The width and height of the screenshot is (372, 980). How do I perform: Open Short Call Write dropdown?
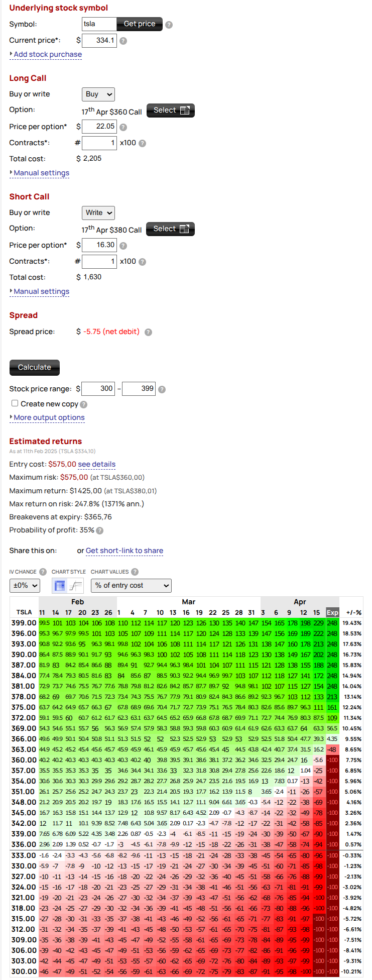click(x=98, y=213)
